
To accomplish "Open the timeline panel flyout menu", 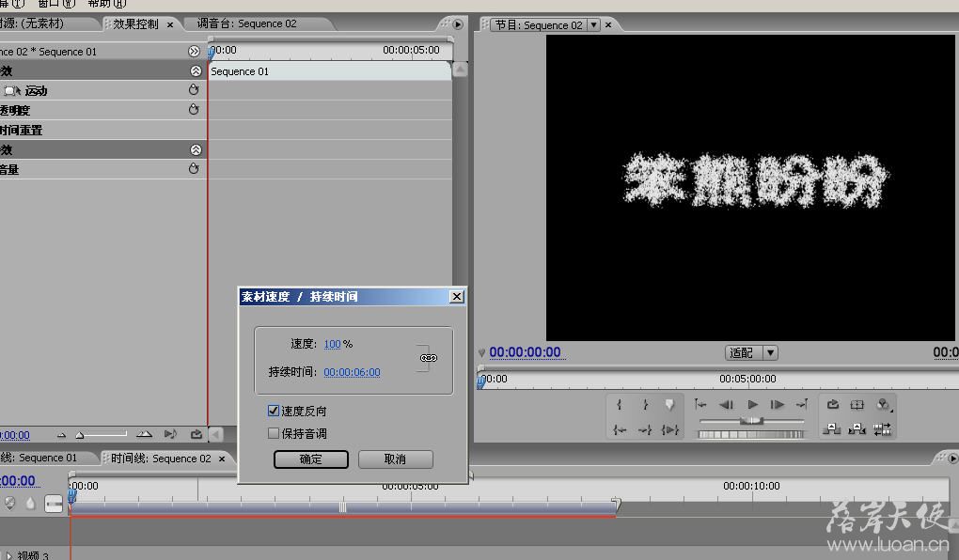I will [x=952, y=459].
